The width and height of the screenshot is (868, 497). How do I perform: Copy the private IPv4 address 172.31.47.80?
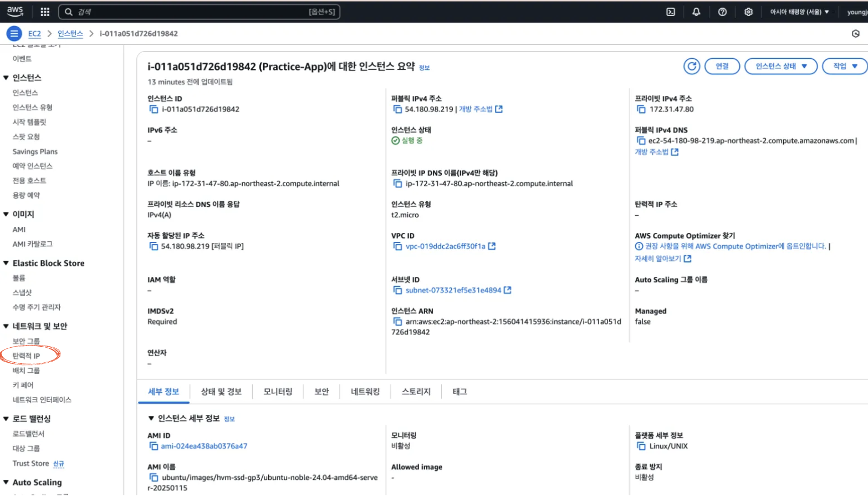[x=641, y=109]
